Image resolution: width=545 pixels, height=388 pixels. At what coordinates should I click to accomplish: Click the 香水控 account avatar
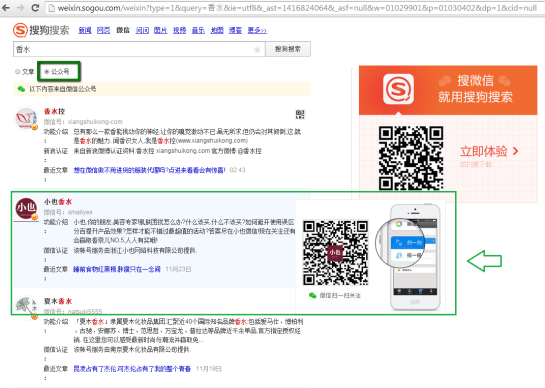coord(26,119)
